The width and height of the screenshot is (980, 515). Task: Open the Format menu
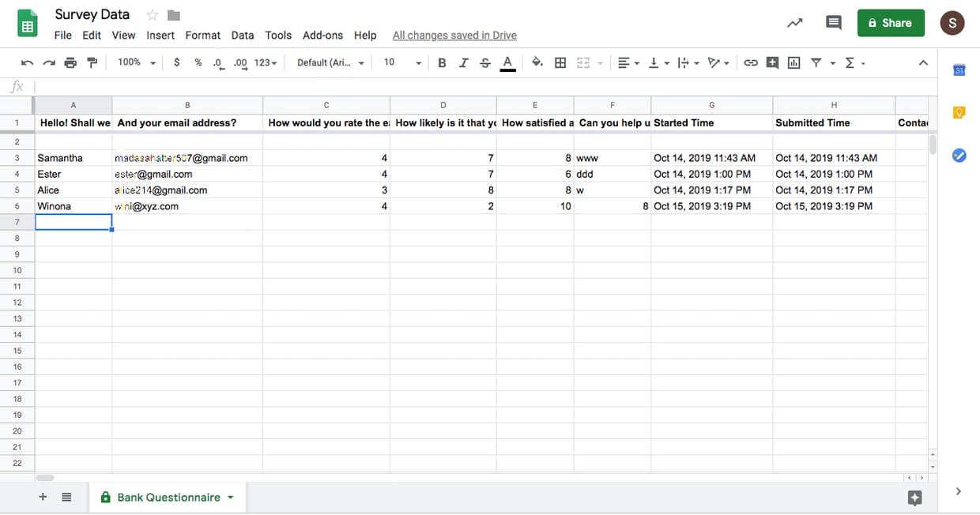point(202,35)
